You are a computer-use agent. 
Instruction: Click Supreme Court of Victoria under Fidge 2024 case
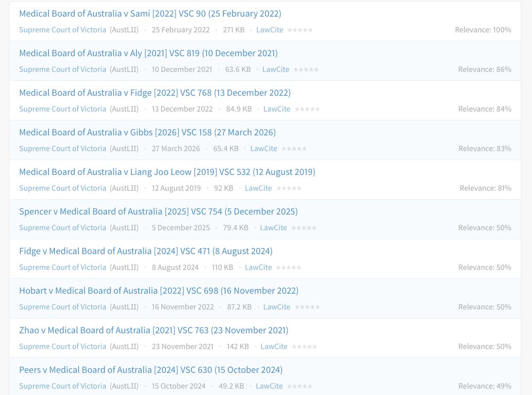[x=63, y=267]
